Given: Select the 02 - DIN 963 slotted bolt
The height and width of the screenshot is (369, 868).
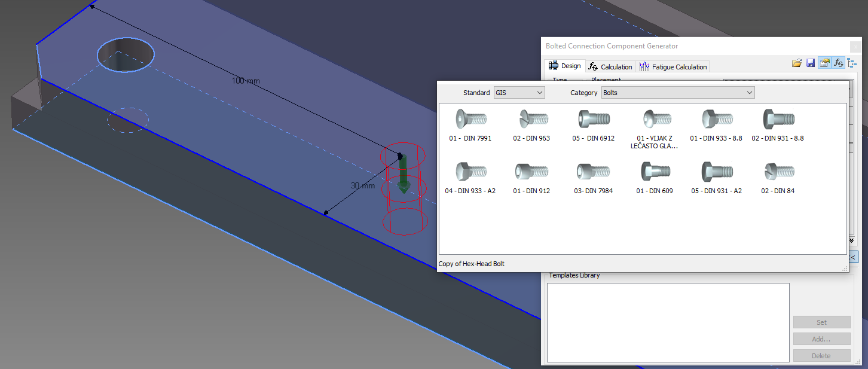Looking at the screenshot, I should (531, 124).
